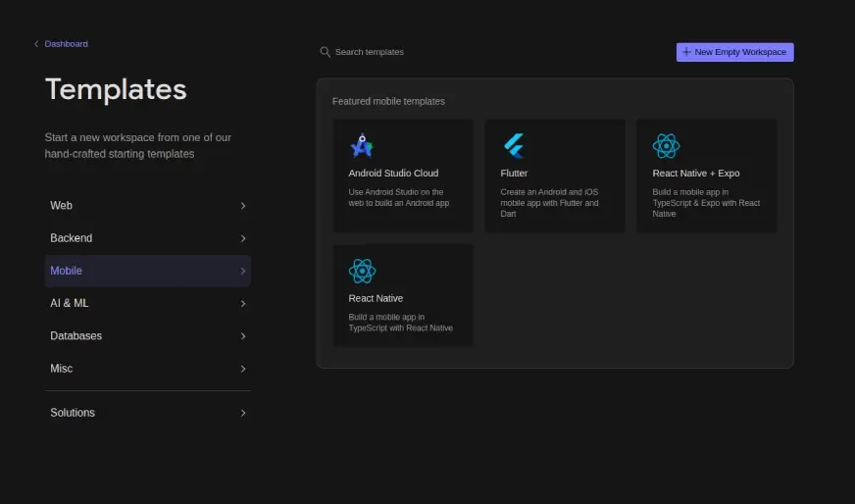Image resolution: width=855 pixels, height=504 pixels.
Task: Click the React Native + Expo atom icon
Action: (x=666, y=146)
